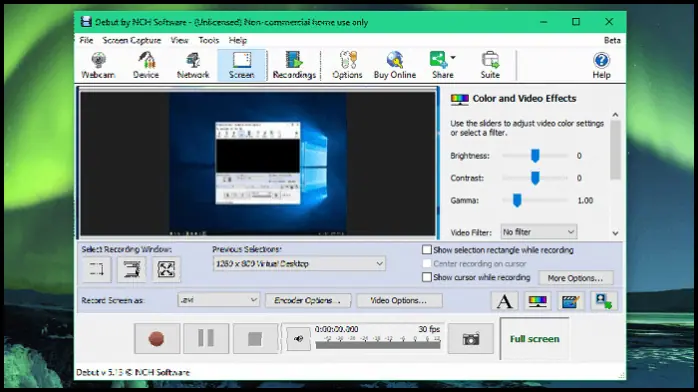Viewport: 698px width, 392px height.
Task: Click the Full screen button
Action: tap(535, 339)
